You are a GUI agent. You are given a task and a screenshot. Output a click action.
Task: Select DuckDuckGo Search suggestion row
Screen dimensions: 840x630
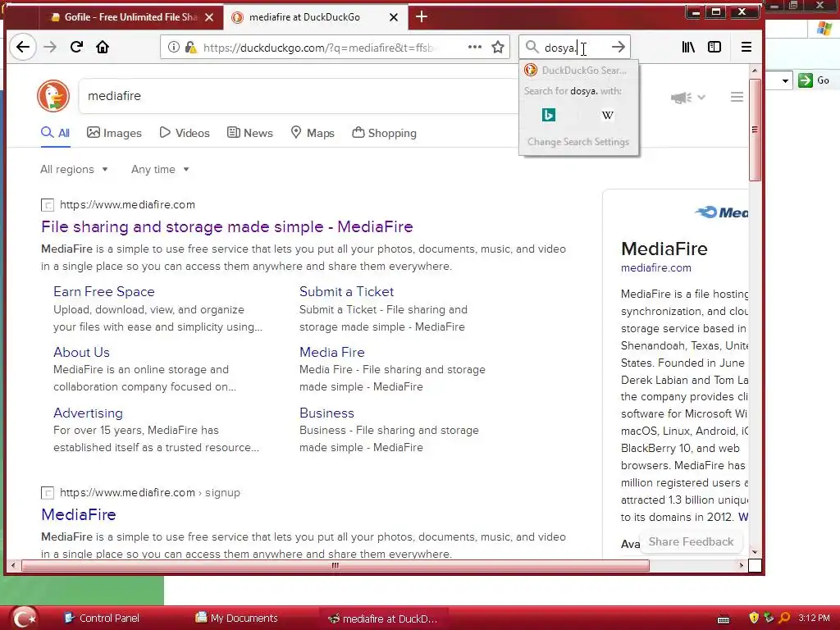click(x=578, y=71)
